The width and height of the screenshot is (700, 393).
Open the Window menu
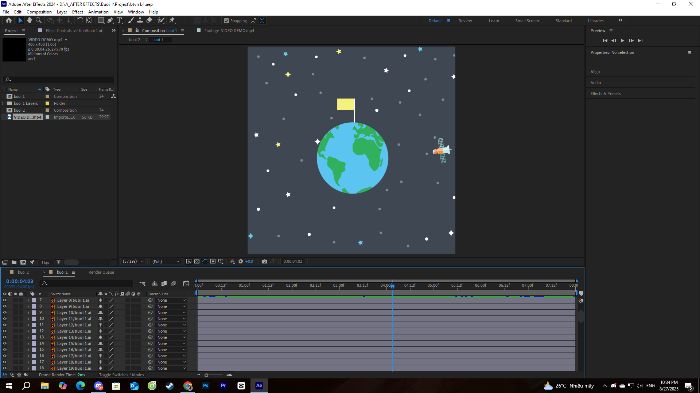(x=136, y=12)
